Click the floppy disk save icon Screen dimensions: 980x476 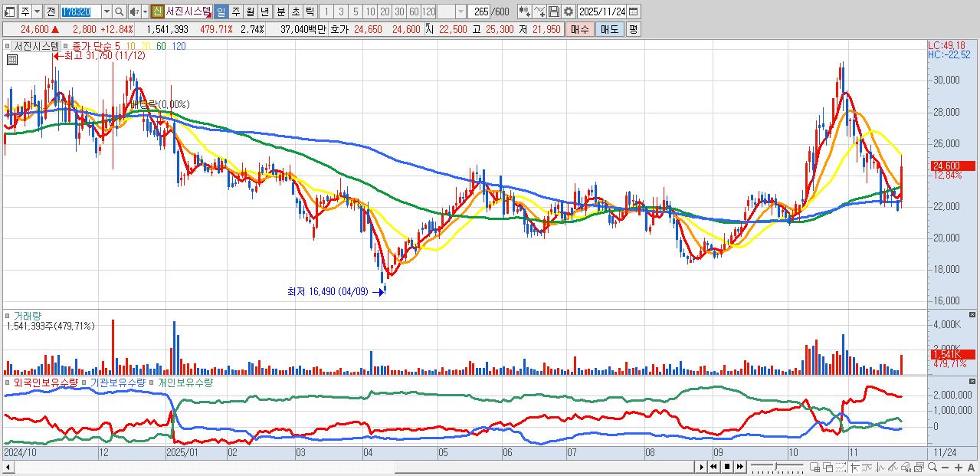click(x=554, y=11)
